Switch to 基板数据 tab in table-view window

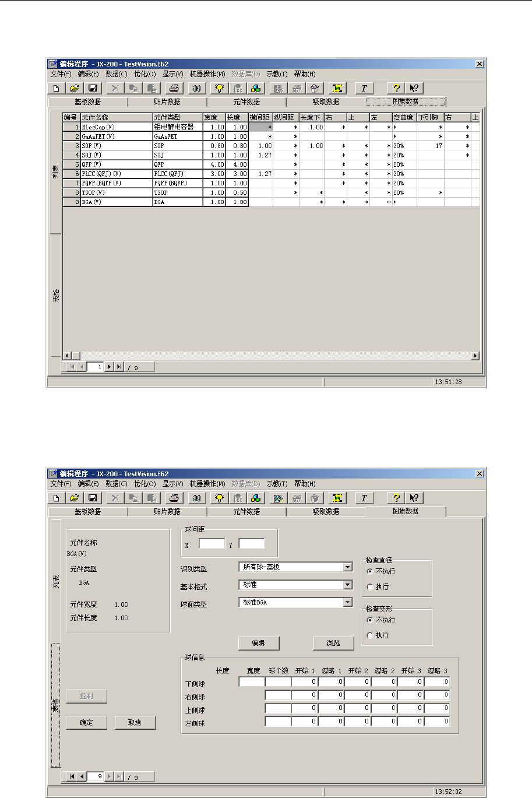click(x=87, y=102)
